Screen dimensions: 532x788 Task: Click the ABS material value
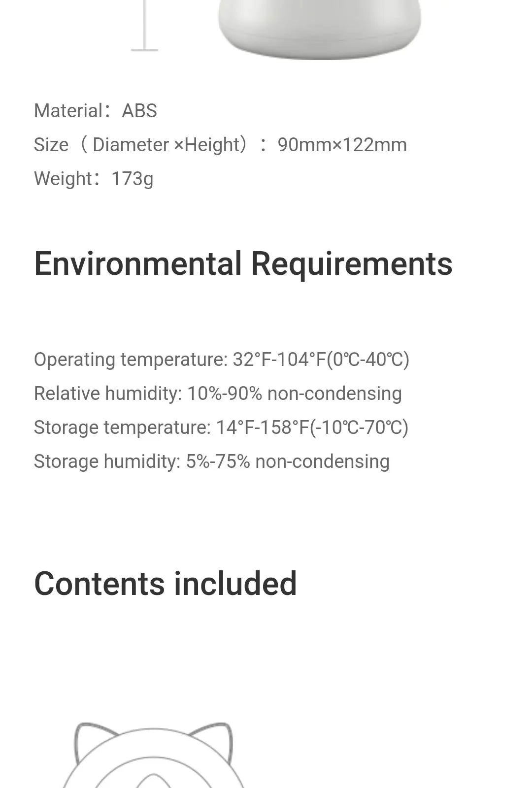click(139, 111)
